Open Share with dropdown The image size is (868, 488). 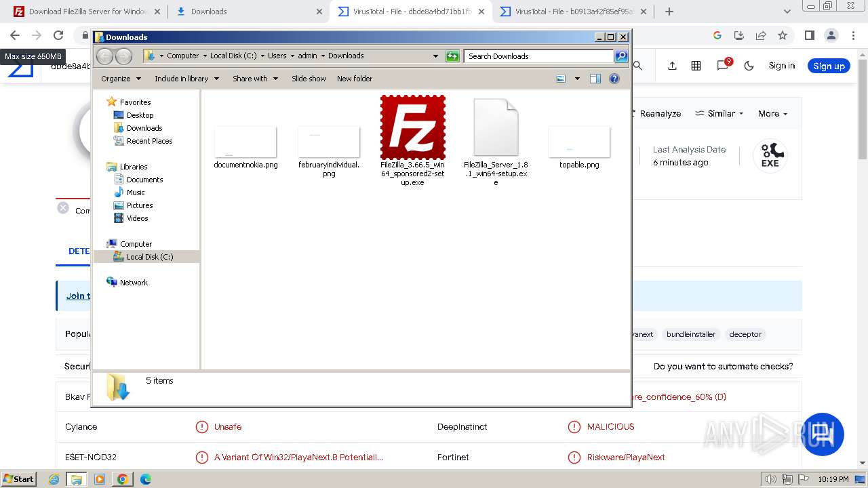255,79
